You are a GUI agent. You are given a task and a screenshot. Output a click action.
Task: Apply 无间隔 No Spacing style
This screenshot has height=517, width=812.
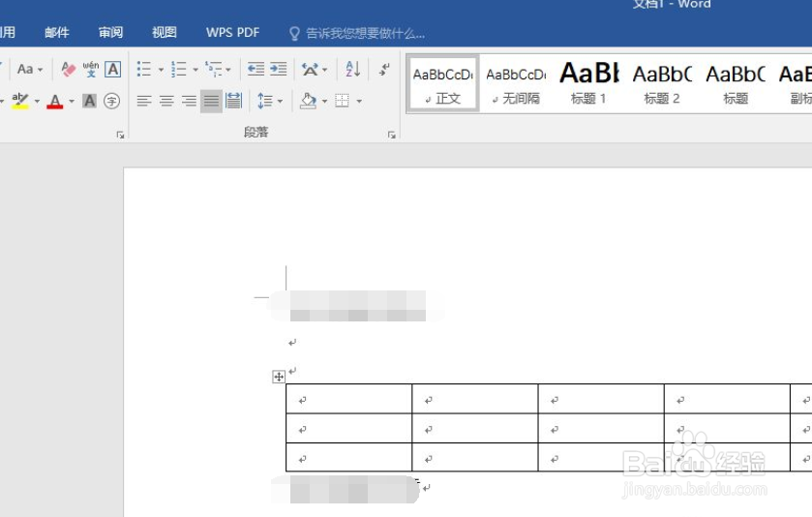click(516, 83)
